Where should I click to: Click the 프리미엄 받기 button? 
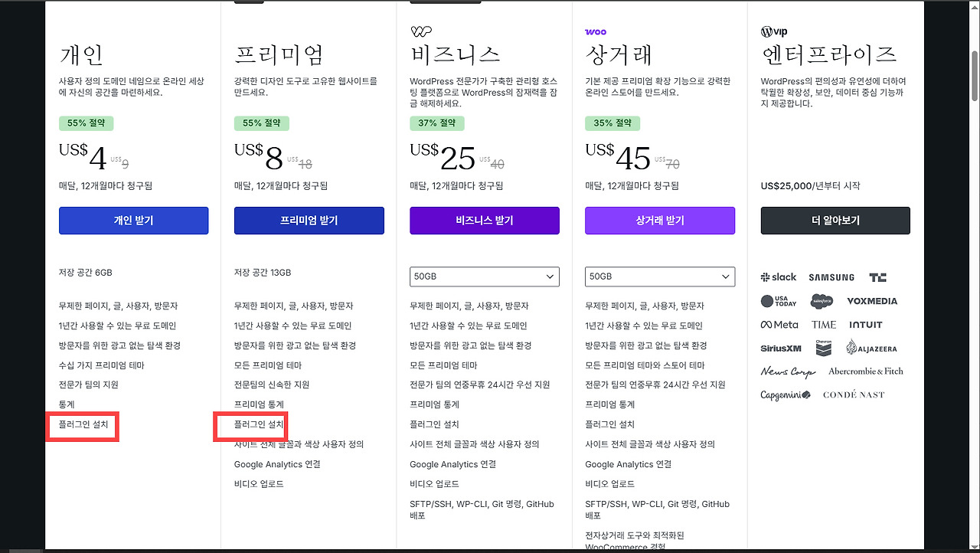pos(309,220)
